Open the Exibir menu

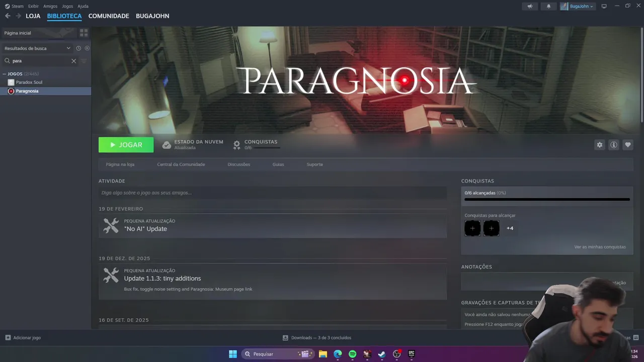click(x=33, y=6)
